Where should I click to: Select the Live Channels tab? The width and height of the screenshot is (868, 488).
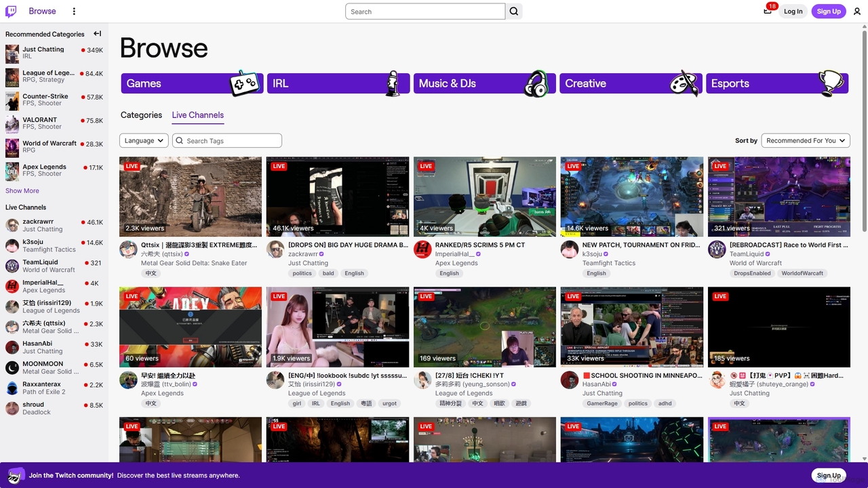(197, 115)
